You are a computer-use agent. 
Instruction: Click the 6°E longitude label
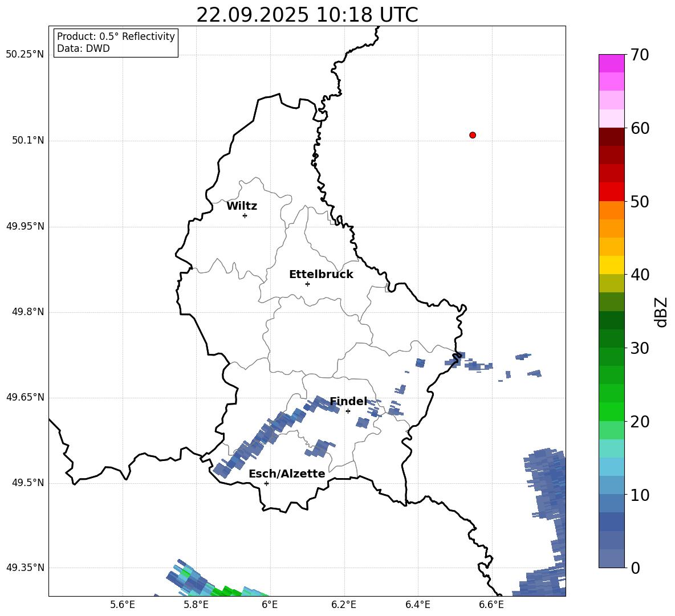click(x=270, y=605)
